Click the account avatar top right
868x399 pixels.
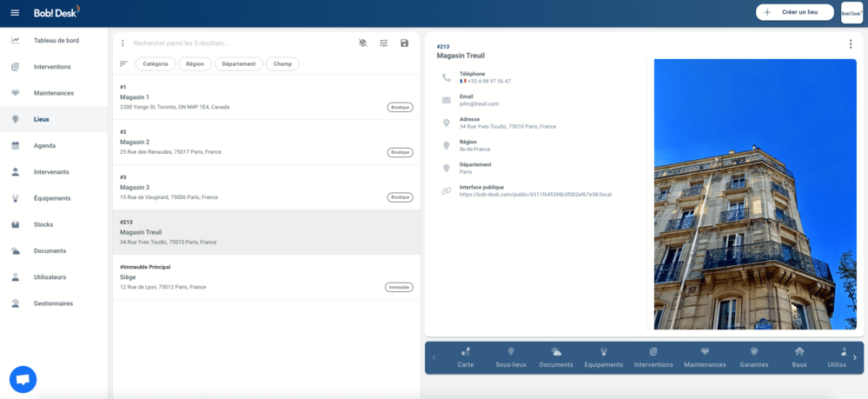click(851, 13)
